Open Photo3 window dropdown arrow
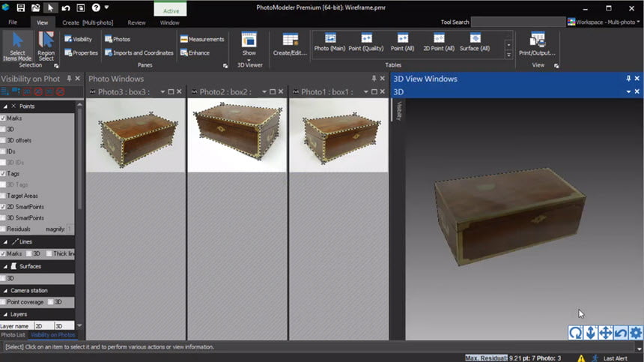 coord(162,91)
